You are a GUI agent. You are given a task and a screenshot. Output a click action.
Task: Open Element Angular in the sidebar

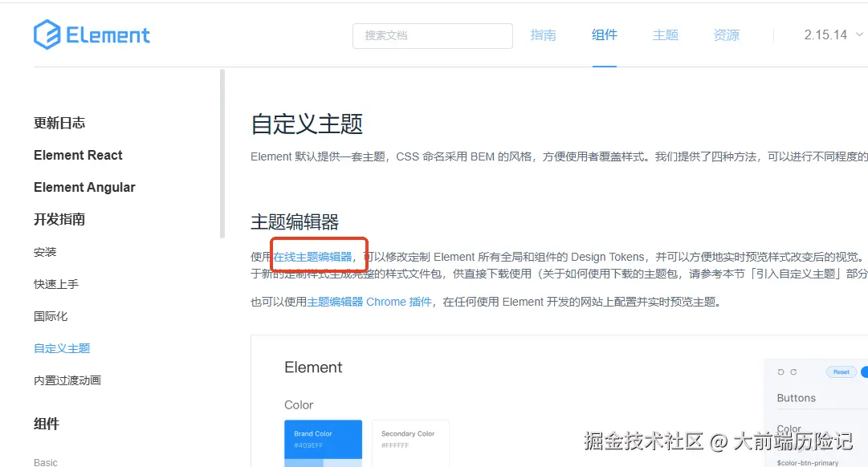[x=84, y=187]
